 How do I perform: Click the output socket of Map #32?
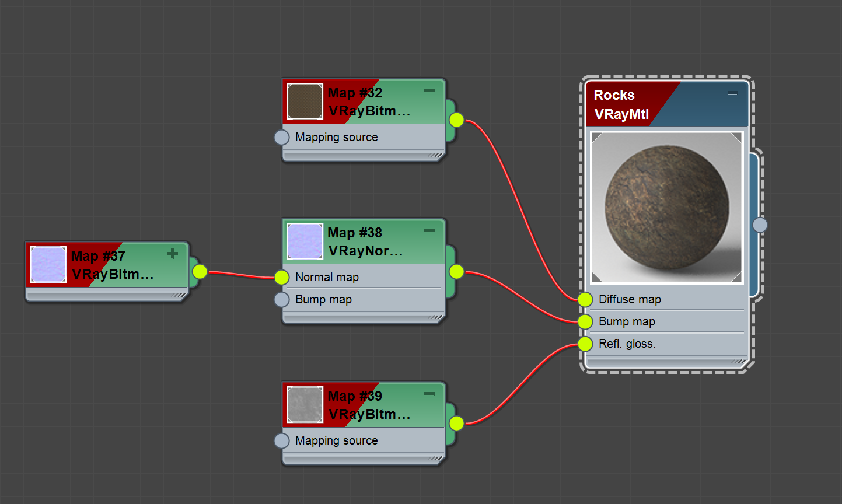pyautogui.click(x=456, y=120)
